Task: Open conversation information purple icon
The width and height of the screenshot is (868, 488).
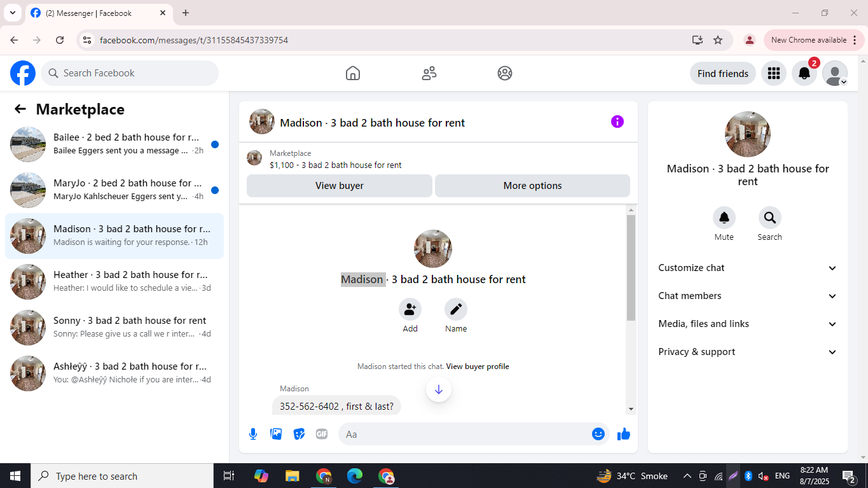Action: [617, 122]
